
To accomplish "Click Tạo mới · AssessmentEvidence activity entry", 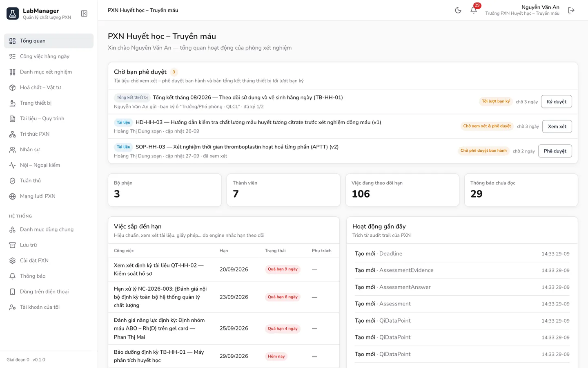I will coord(462,270).
